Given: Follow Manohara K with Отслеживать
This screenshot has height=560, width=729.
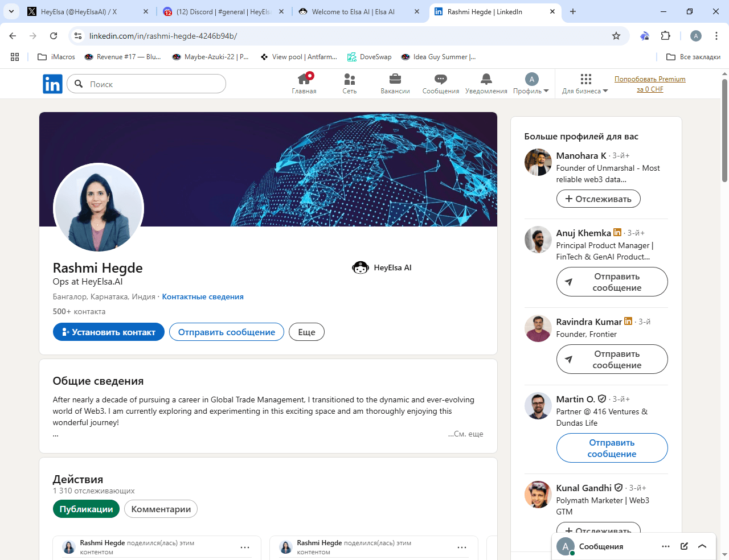Looking at the screenshot, I should pyautogui.click(x=598, y=199).
